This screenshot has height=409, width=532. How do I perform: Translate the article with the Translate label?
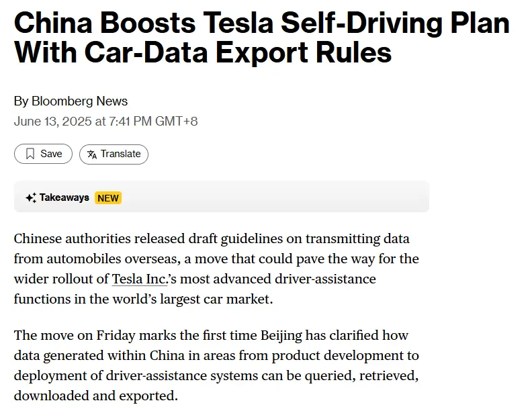coord(120,154)
